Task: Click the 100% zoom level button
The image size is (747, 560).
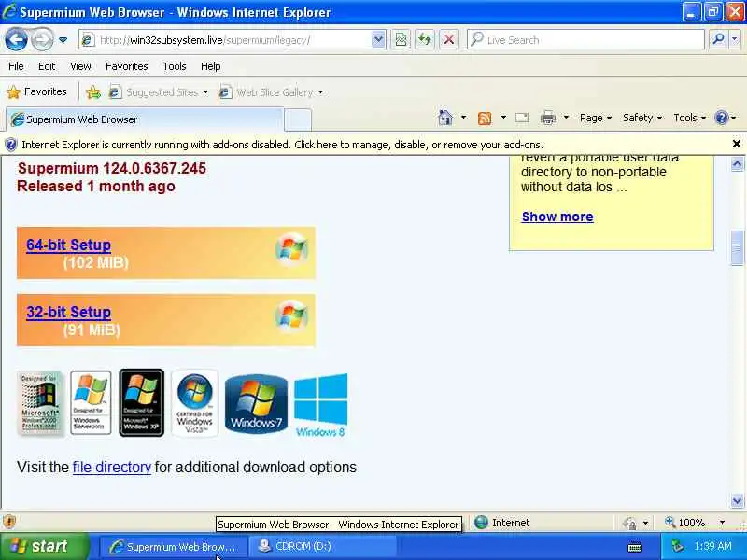Action: [x=685, y=523]
